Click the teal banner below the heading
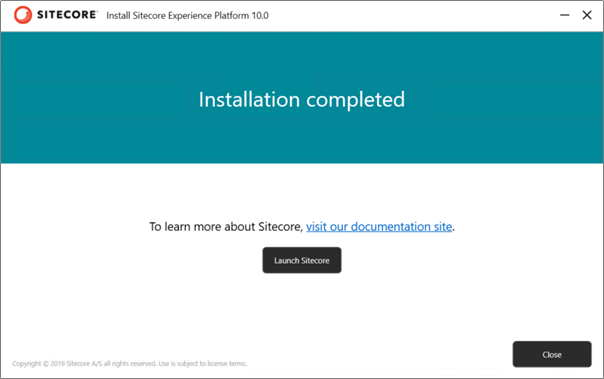604x379 pixels. (x=302, y=139)
